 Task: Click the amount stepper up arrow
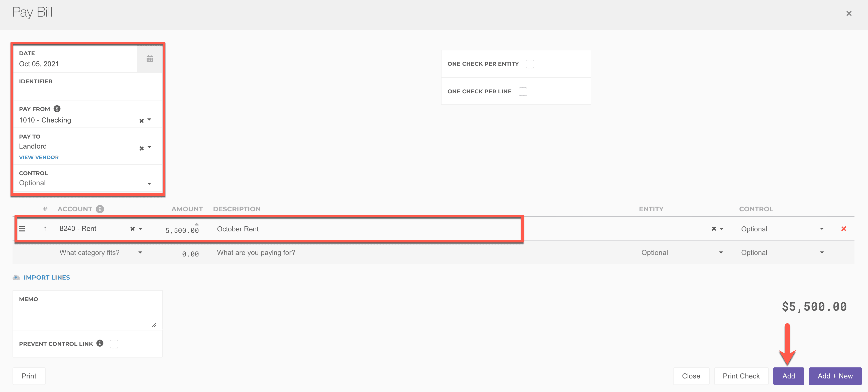tap(196, 224)
